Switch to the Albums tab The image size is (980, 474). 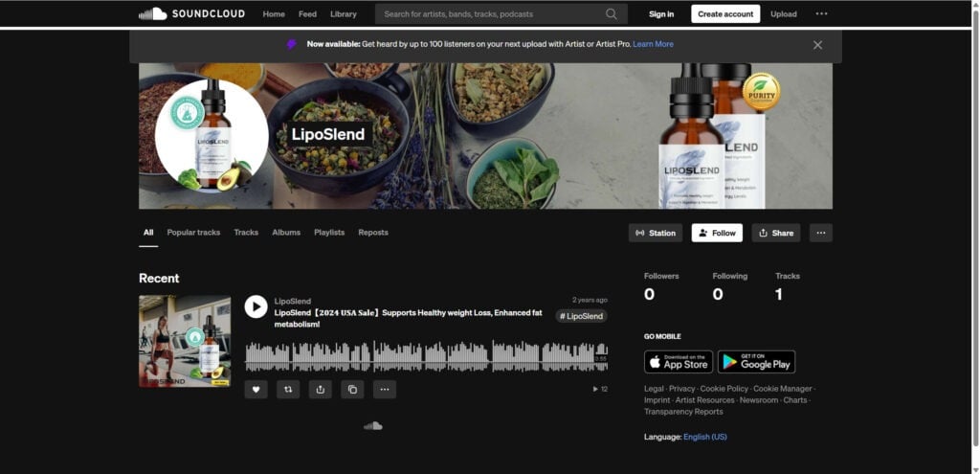pyautogui.click(x=286, y=233)
